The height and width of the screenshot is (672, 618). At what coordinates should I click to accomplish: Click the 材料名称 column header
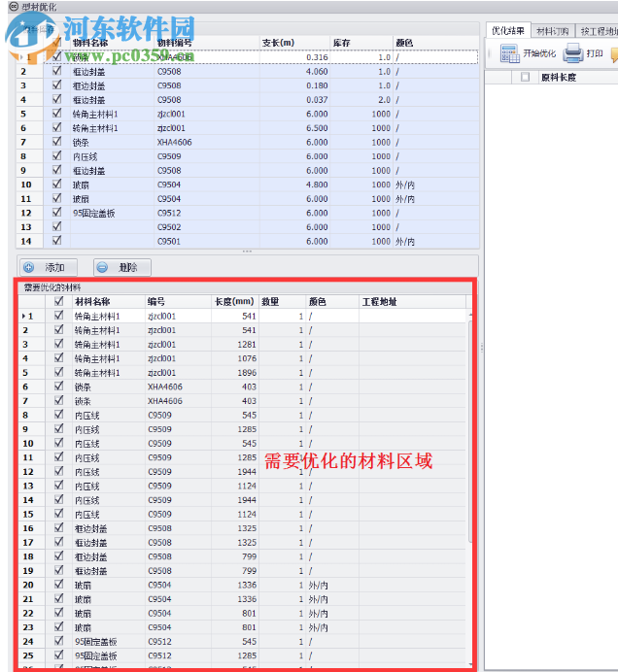coord(109,302)
